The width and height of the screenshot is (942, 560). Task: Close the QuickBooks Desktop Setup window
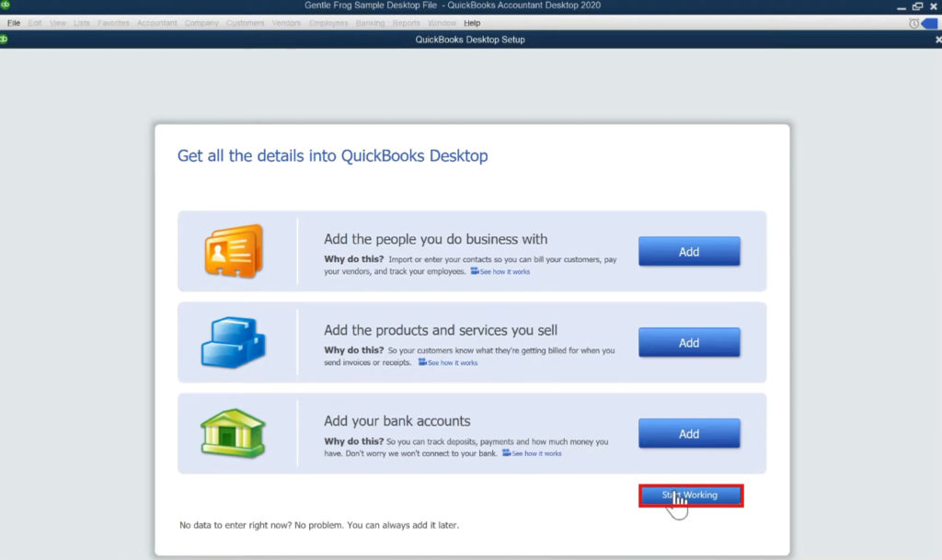(936, 40)
